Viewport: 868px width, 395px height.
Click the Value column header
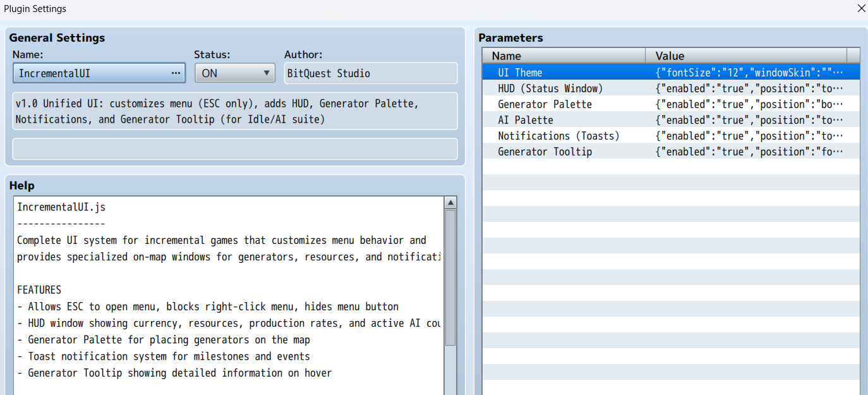point(745,56)
